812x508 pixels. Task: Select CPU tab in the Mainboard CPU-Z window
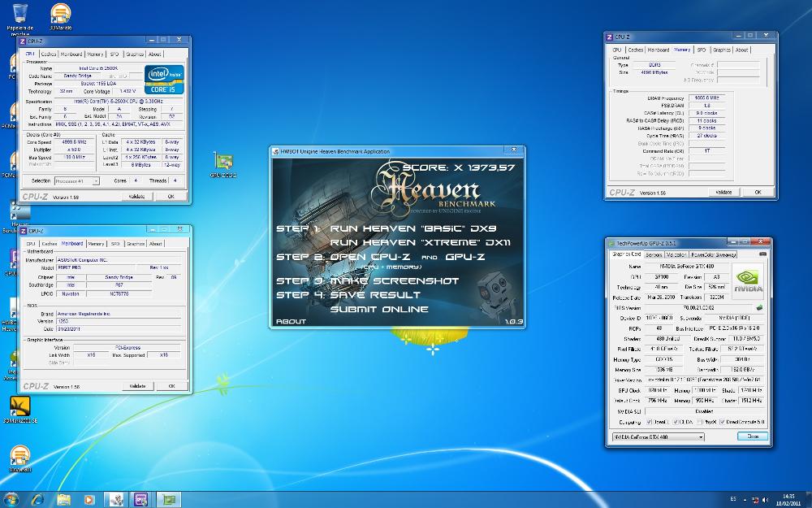click(x=31, y=244)
